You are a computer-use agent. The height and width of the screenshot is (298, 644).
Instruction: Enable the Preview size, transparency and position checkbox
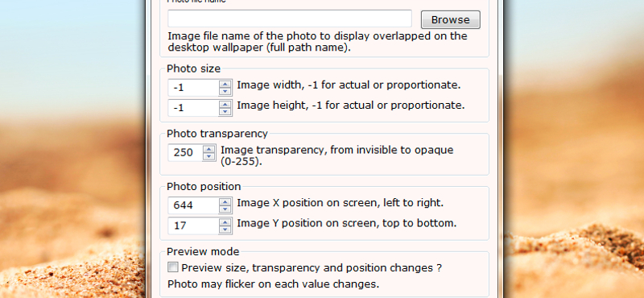[x=173, y=267]
